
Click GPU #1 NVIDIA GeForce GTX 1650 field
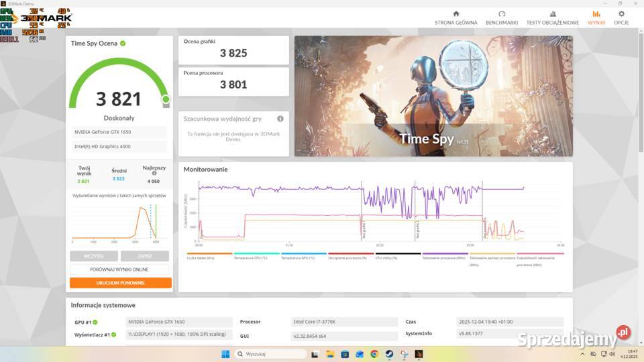click(x=179, y=322)
